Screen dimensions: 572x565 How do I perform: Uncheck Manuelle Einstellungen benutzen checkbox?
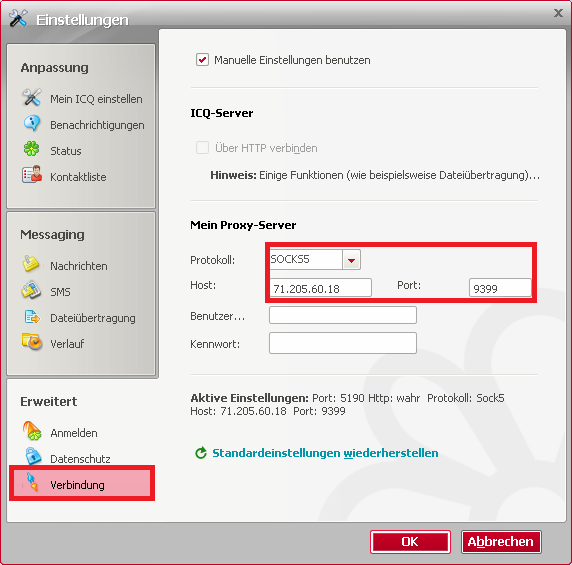[202, 59]
